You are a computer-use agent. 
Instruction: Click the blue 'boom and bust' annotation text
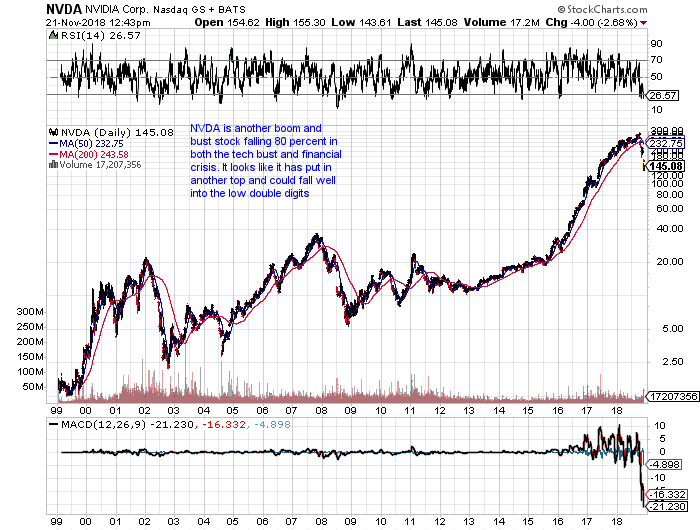(x=266, y=161)
